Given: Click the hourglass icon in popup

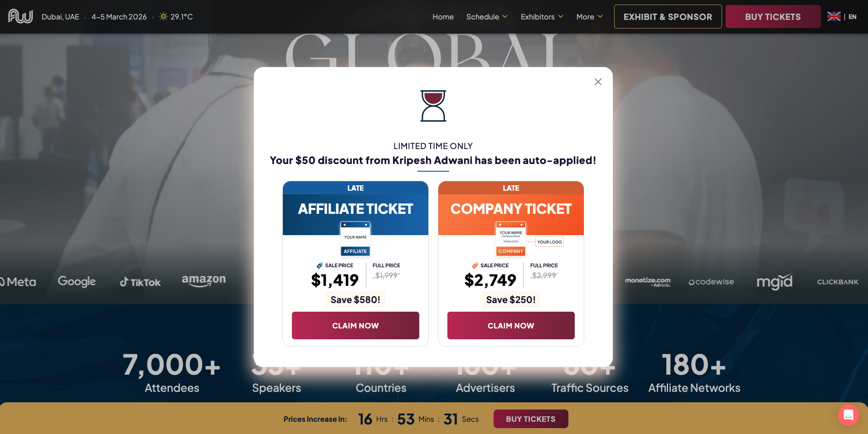Looking at the screenshot, I should pyautogui.click(x=433, y=106).
